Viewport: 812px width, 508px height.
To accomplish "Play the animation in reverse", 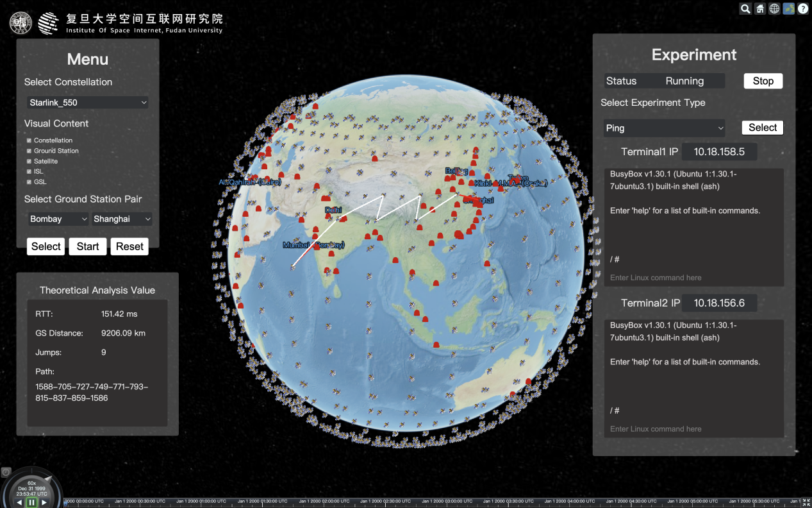I will 19,502.
